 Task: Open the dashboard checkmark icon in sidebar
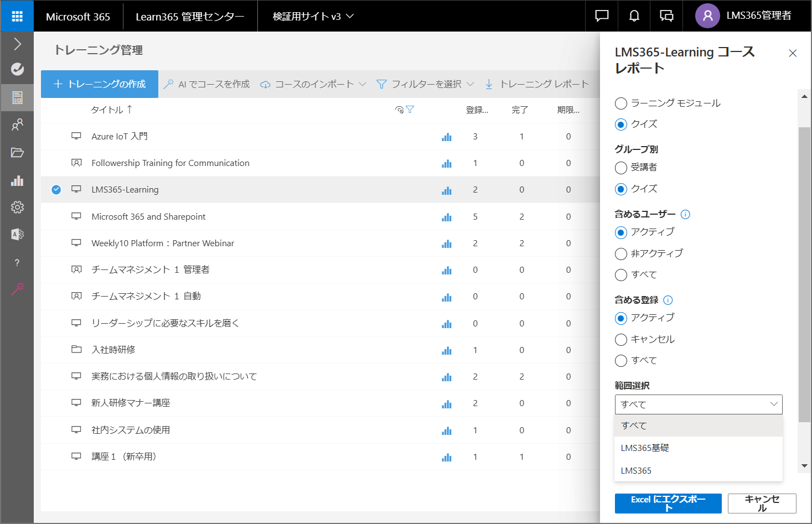pyautogui.click(x=17, y=69)
